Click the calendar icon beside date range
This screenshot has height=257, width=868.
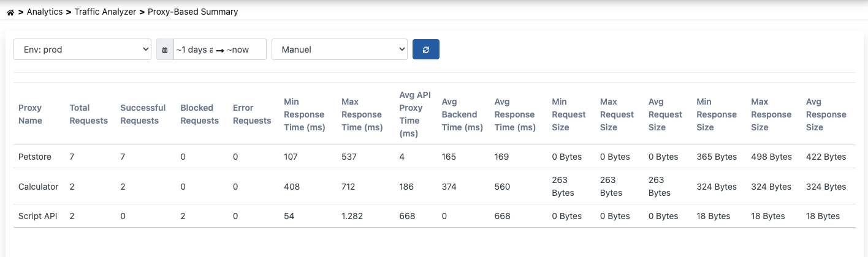pos(165,50)
